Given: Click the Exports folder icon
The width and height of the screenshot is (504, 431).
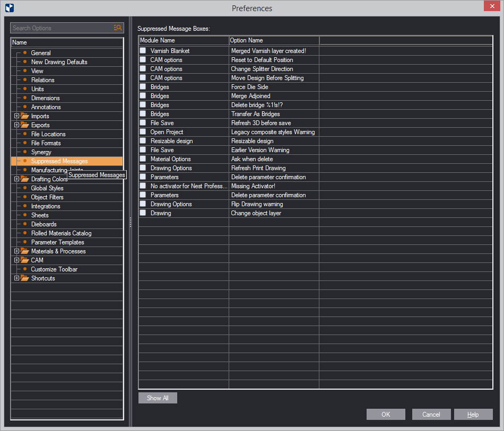Looking at the screenshot, I should [x=25, y=125].
